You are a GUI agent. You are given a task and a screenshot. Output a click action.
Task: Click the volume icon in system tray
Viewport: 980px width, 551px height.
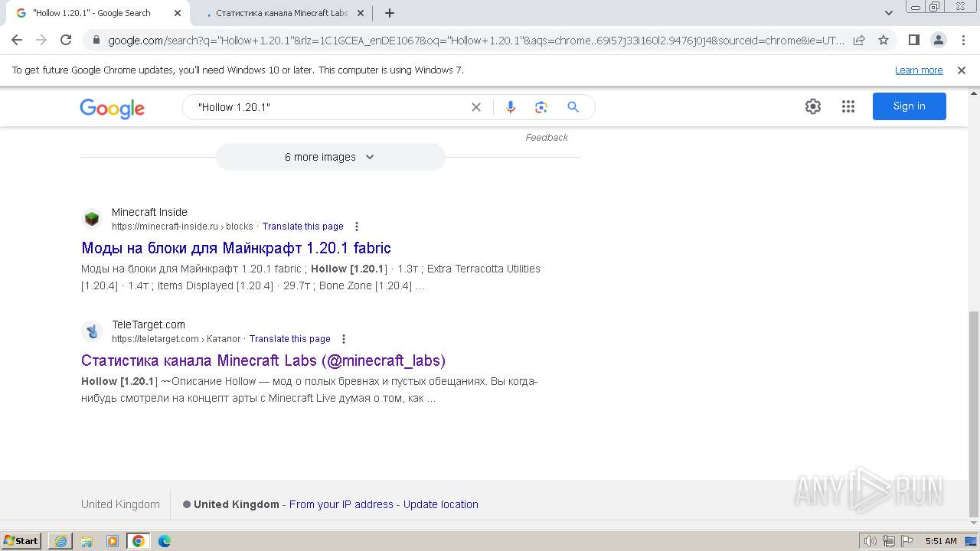pos(871,541)
